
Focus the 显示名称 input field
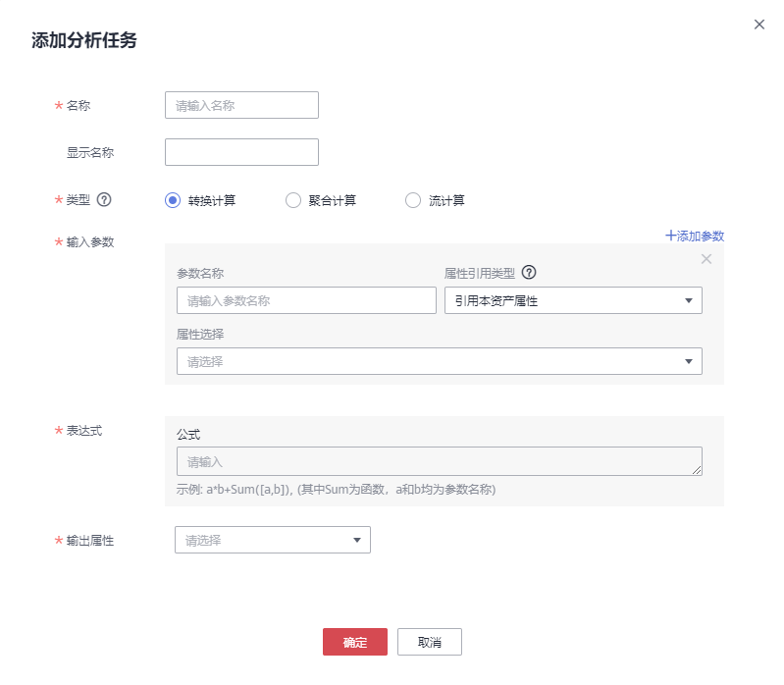coord(241,152)
